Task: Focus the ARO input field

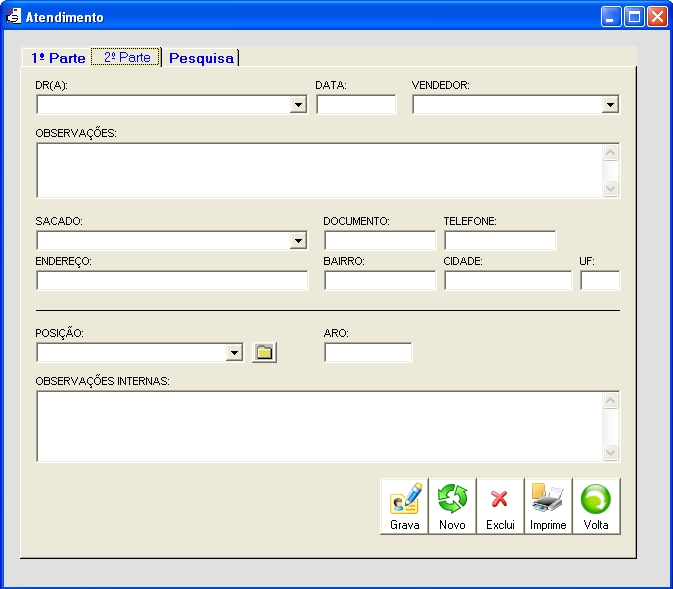Action: click(x=368, y=352)
